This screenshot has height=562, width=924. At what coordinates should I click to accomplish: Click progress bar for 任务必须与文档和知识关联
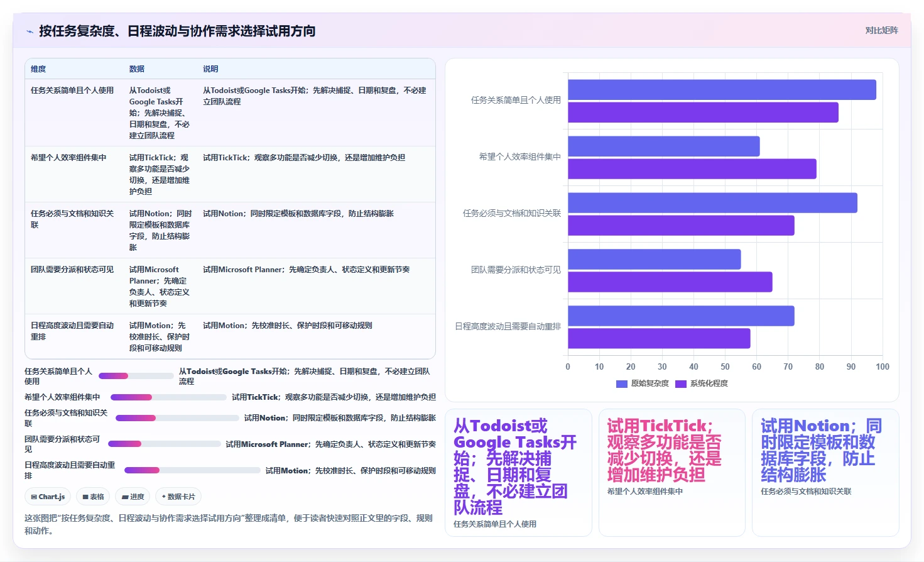coord(177,418)
